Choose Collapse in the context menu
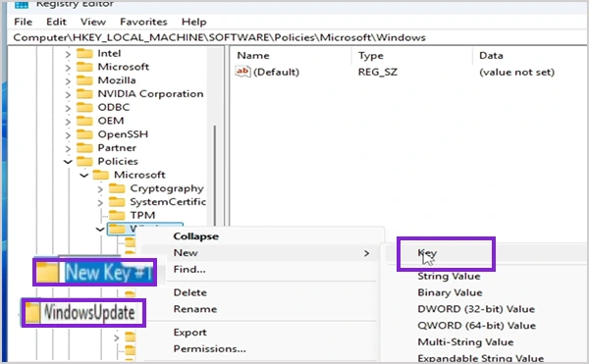This screenshot has height=364, width=589. pyautogui.click(x=195, y=236)
